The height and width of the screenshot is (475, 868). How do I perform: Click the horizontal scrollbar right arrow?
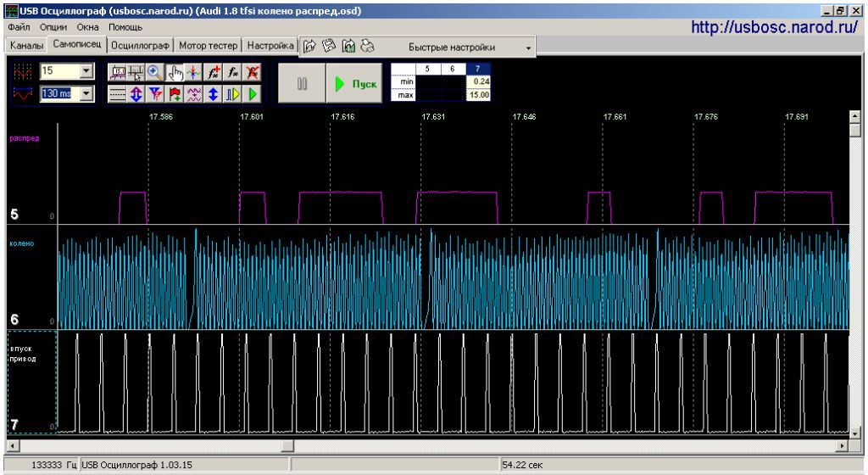(841, 445)
